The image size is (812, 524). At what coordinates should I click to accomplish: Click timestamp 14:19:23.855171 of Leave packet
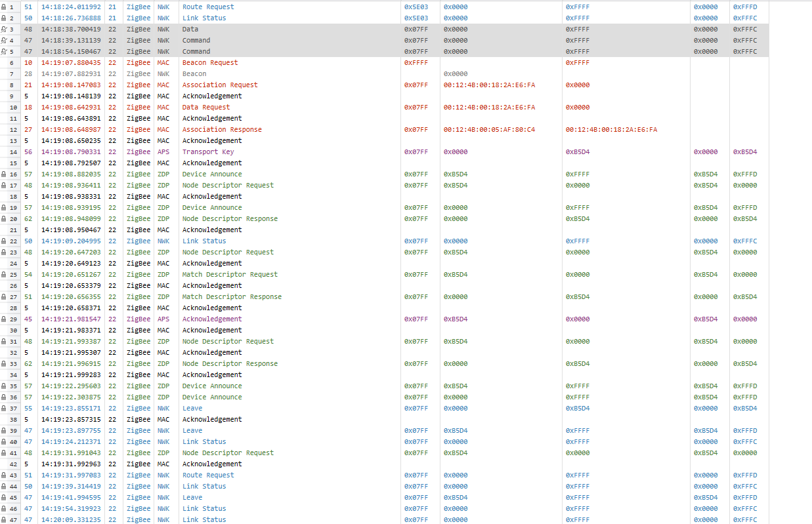click(71, 408)
